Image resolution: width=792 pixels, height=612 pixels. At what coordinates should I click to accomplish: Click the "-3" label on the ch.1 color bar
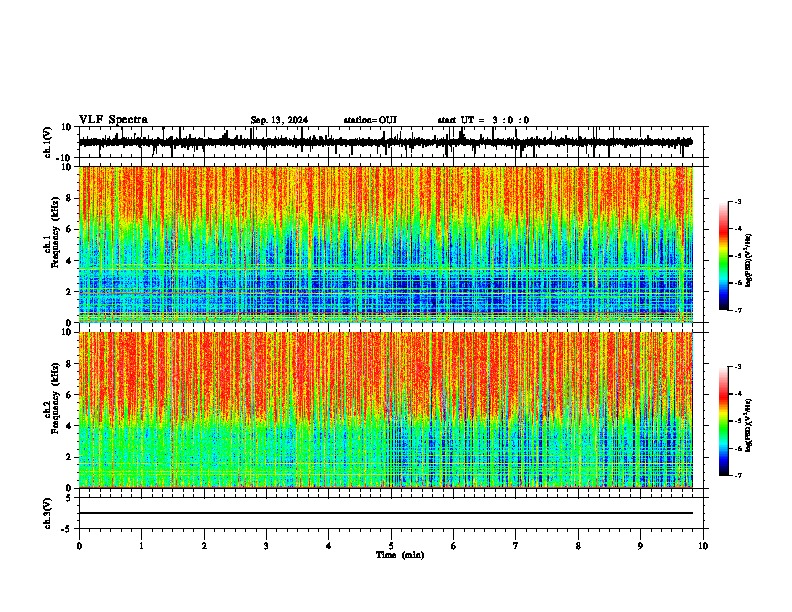coord(737,202)
